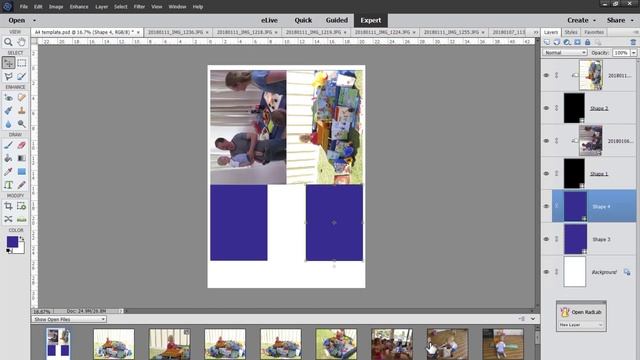640x360 pixels.
Task: Collapse the Photo Bin with chevron
Action: [x=533, y=319]
